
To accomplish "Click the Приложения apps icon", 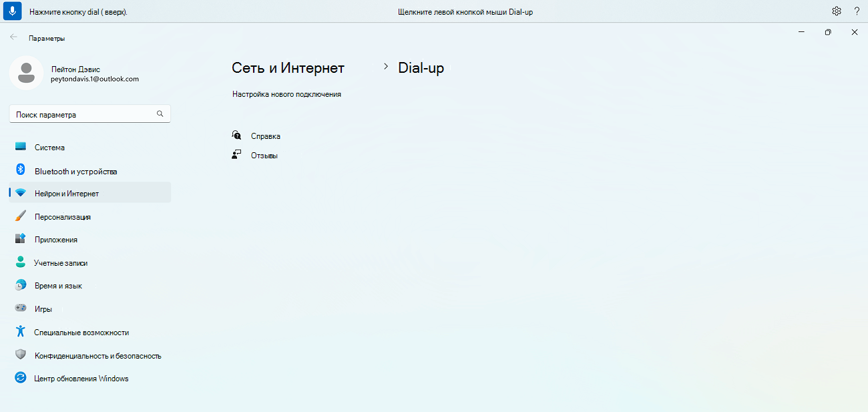I will pyautogui.click(x=21, y=239).
